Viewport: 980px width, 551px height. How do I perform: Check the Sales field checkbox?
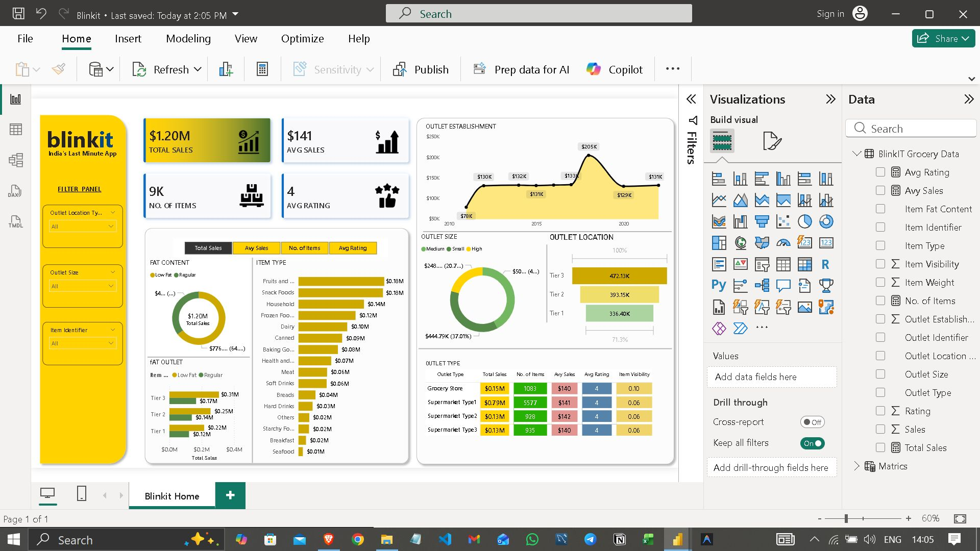(880, 429)
